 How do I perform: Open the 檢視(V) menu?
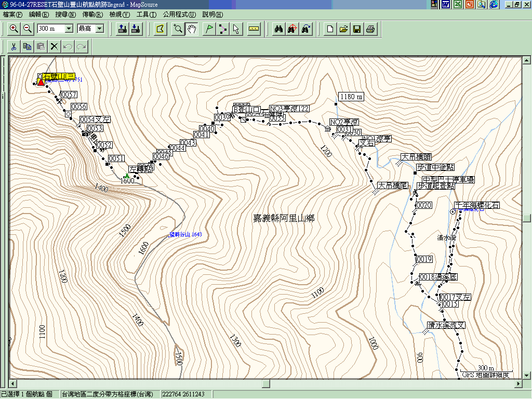point(120,15)
